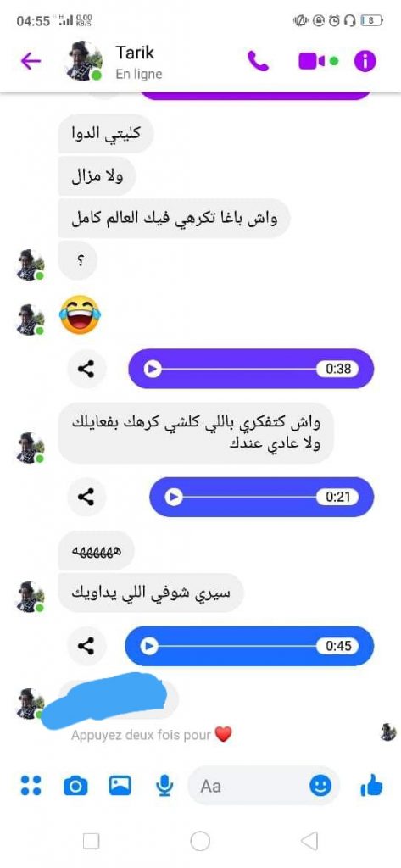Open Tarik's profile from the header name
Image resolution: width=401 pixels, height=868 pixels.
(x=135, y=53)
